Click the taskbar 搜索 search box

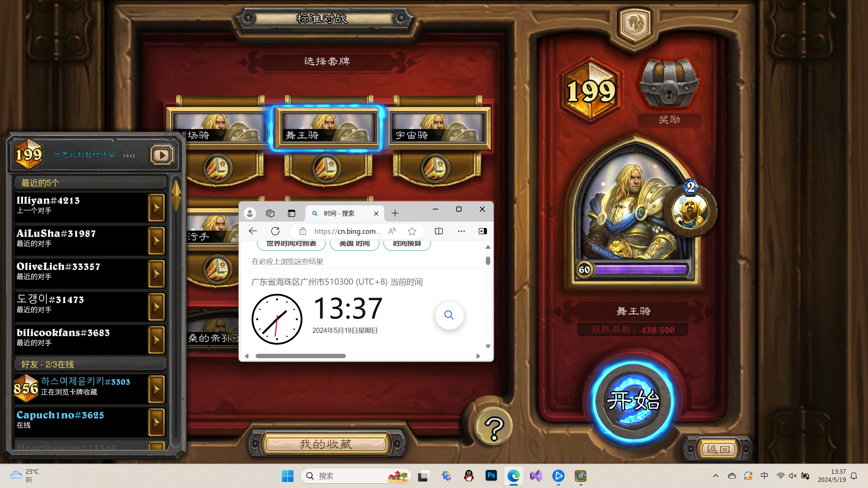coord(356,476)
